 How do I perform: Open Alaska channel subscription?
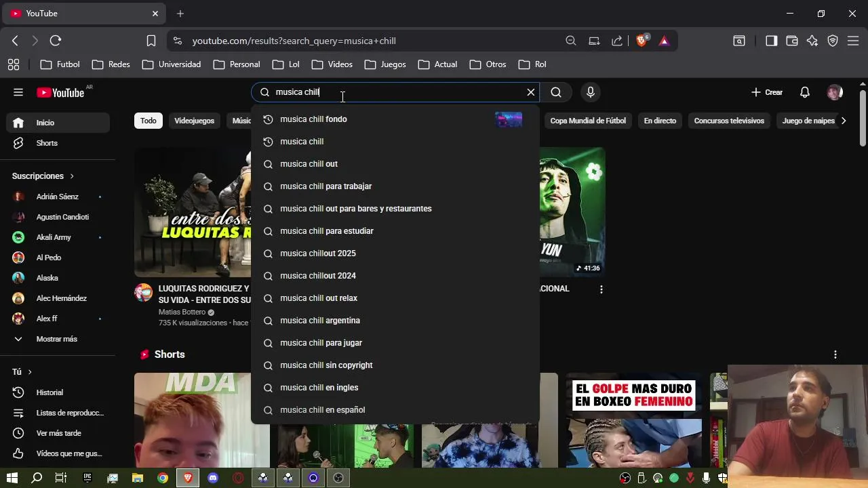click(58, 278)
